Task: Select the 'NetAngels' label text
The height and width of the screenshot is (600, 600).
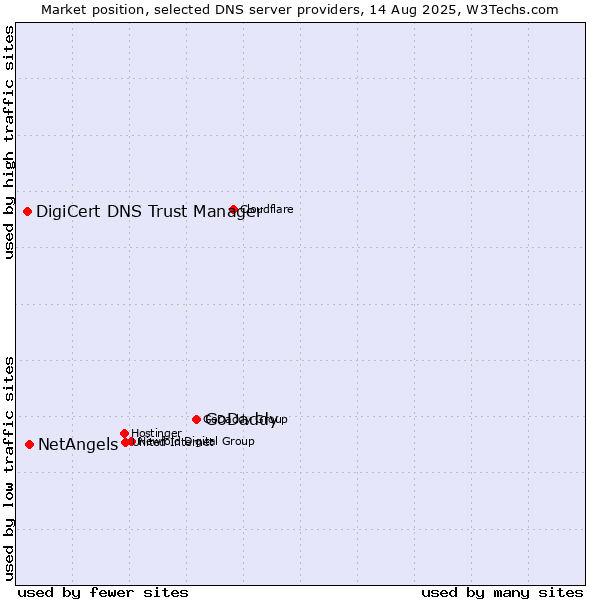Action: click(78, 445)
